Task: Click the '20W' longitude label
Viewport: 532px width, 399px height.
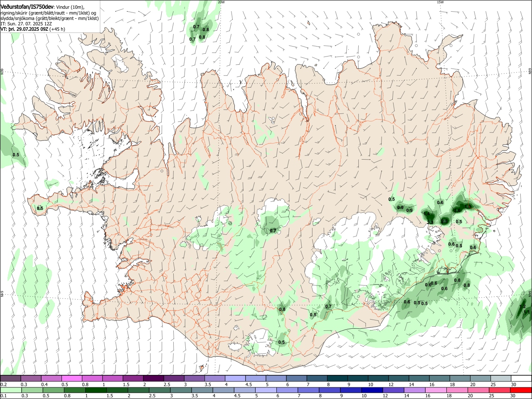Action: pos(221,2)
